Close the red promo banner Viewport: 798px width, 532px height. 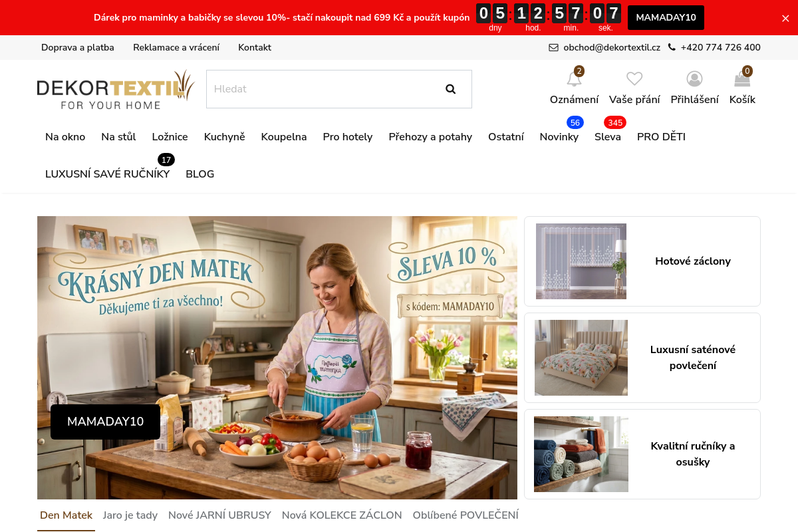(785, 18)
